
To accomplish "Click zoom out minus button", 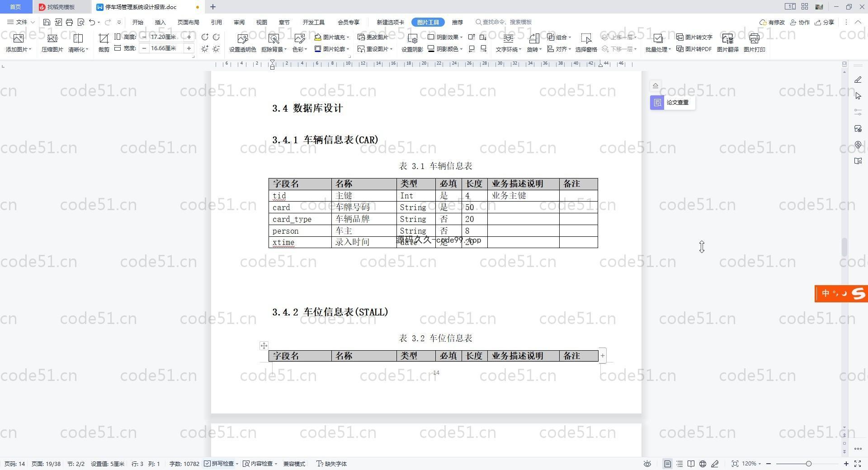I will 769,464.
